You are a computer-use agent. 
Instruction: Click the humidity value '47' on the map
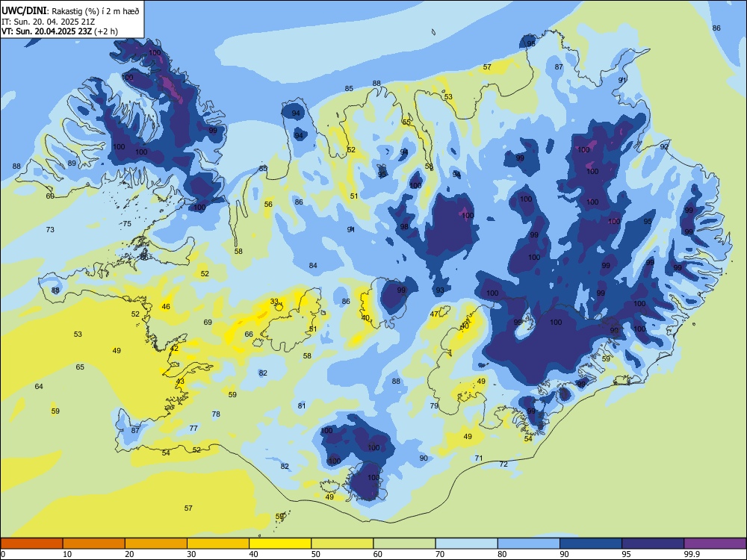coord(434,314)
